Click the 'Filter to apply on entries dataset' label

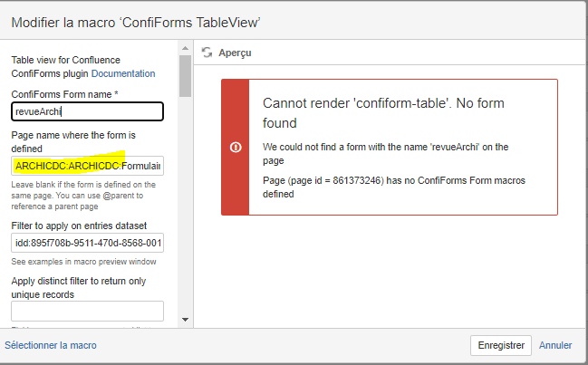(x=79, y=226)
